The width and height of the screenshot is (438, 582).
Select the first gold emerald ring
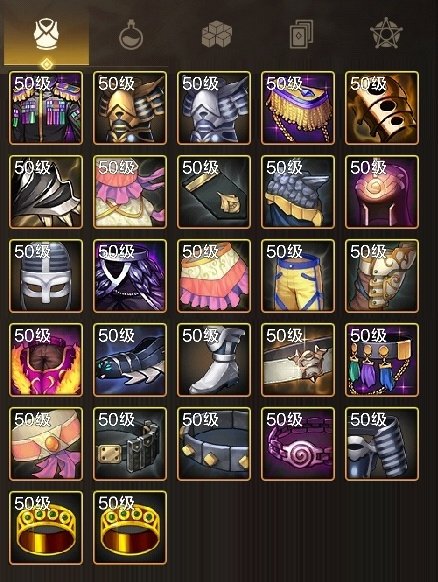point(46,527)
